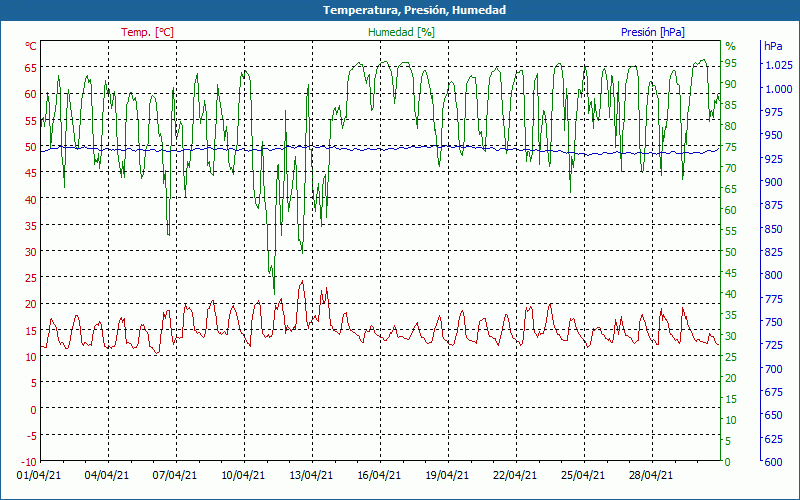Click the red '35' temperature axis value
This screenshot has height=500, width=800.
pos(31,226)
